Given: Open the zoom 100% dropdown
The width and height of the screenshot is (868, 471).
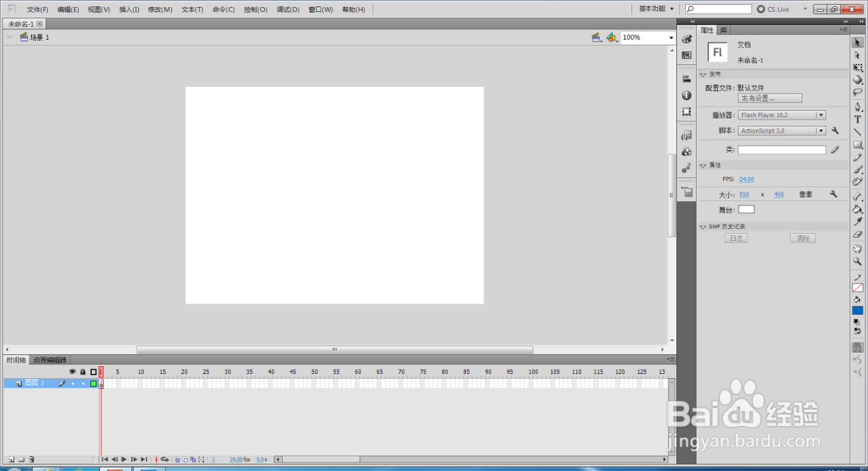Looking at the screenshot, I should pos(671,37).
